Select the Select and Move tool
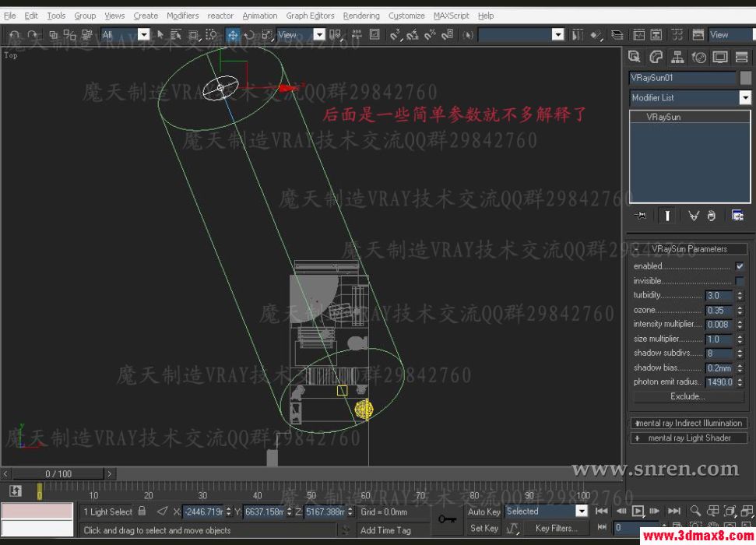The height and width of the screenshot is (545, 756). 234,34
